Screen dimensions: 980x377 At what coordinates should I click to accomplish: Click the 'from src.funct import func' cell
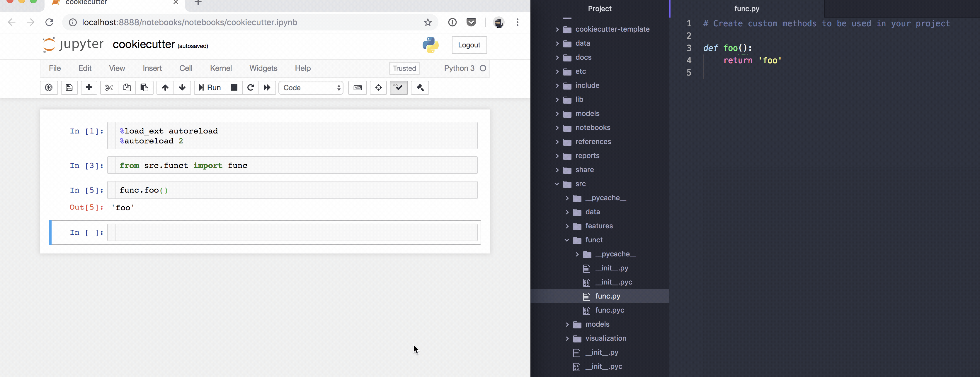click(x=296, y=165)
